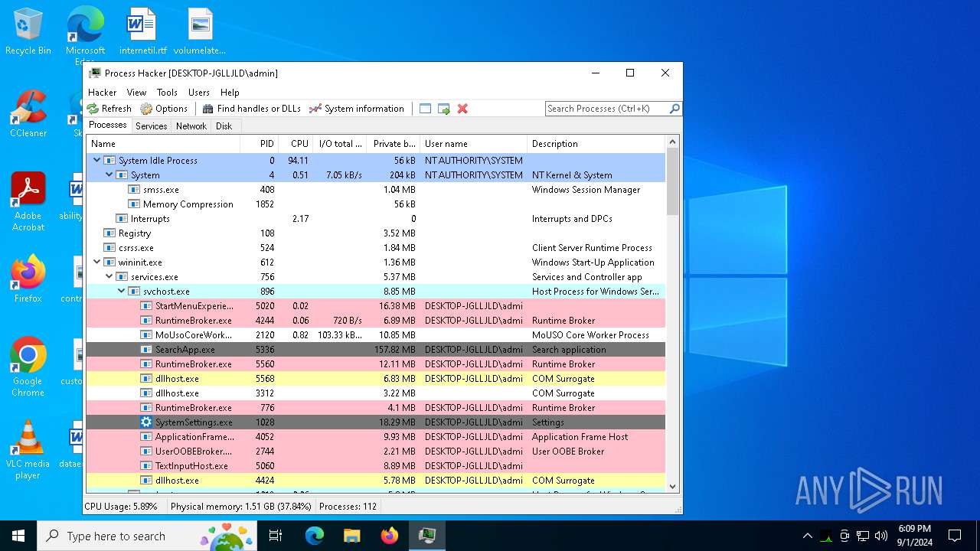Image resolution: width=980 pixels, height=551 pixels.
Task: Open the notification center icon
Action: click(x=955, y=536)
